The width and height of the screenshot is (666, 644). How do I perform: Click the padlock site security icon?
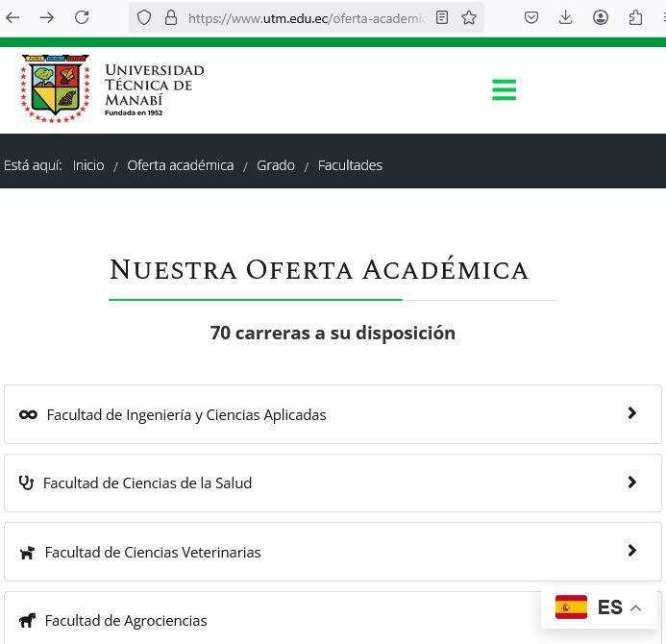click(x=171, y=17)
